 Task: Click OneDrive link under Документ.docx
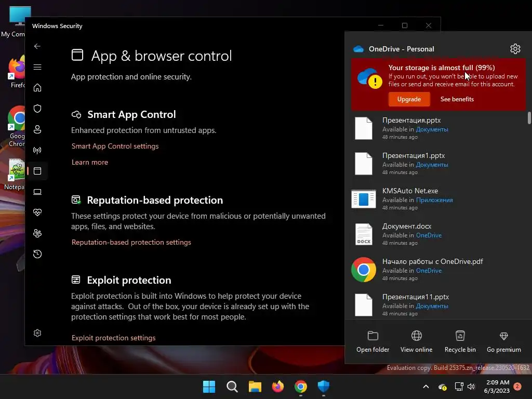429,235
